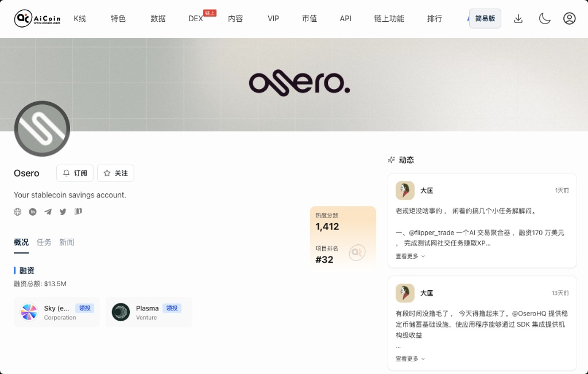Click the 链上 badge beside DEX
Image resolution: width=588 pixels, height=374 pixels.
click(210, 13)
